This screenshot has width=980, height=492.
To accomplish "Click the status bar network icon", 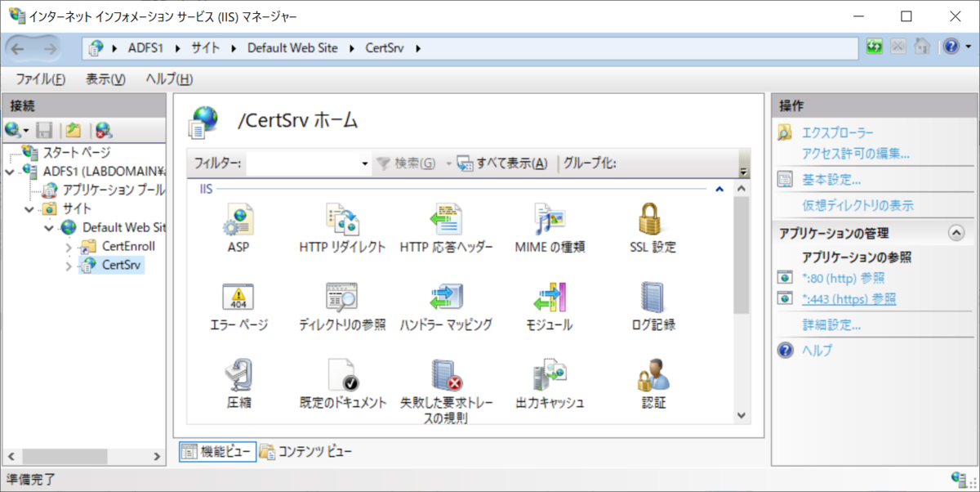I will 960,478.
